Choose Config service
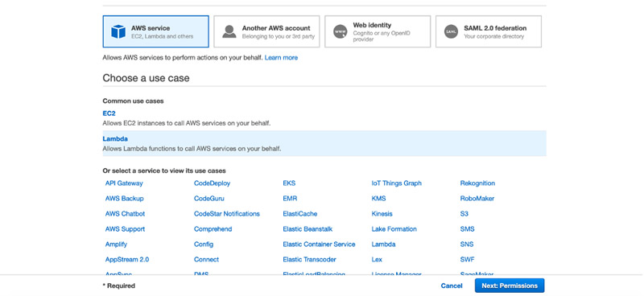This screenshot has width=644, height=296. pyautogui.click(x=204, y=245)
